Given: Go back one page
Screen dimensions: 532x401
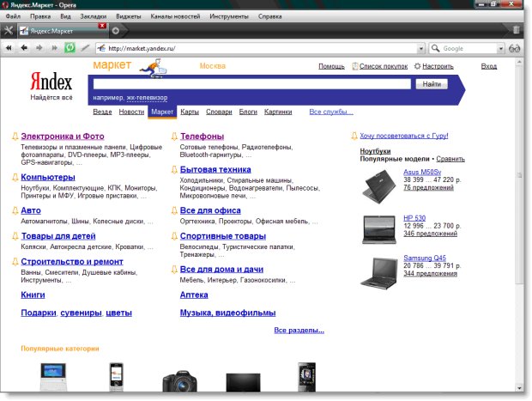Looking at the screenshot, I should click(24, 48).
